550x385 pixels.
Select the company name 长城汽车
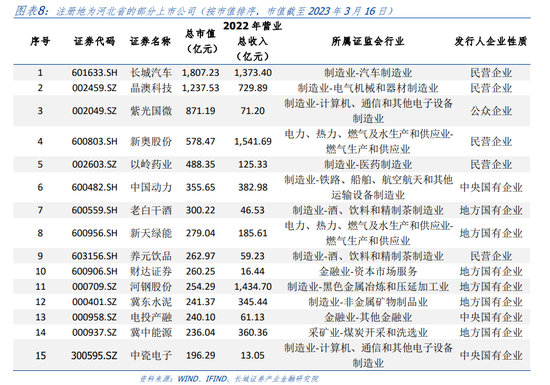coord(151,73)
